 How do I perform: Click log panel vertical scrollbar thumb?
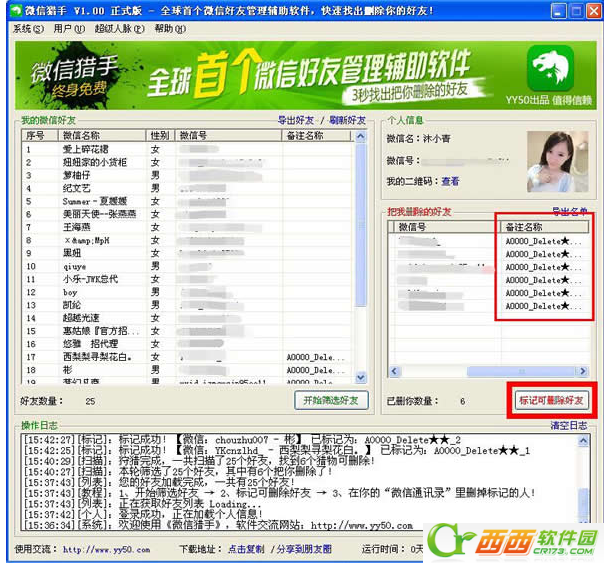(584, 503)
